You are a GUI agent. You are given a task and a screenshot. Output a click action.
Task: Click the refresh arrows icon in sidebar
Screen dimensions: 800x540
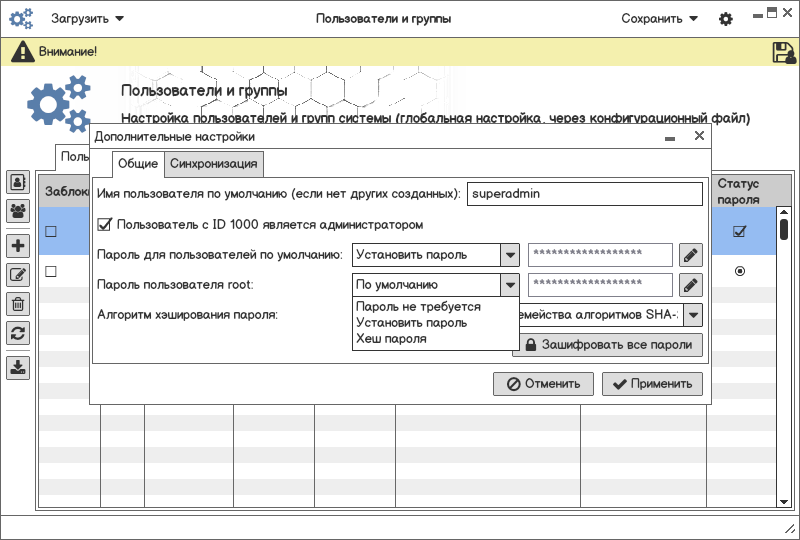click(x=18, y=333)
